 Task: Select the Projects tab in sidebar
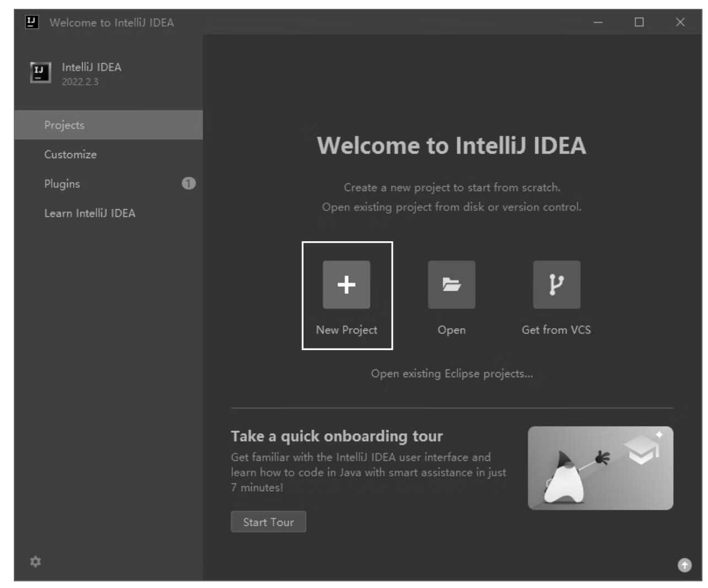pos(64,125)
